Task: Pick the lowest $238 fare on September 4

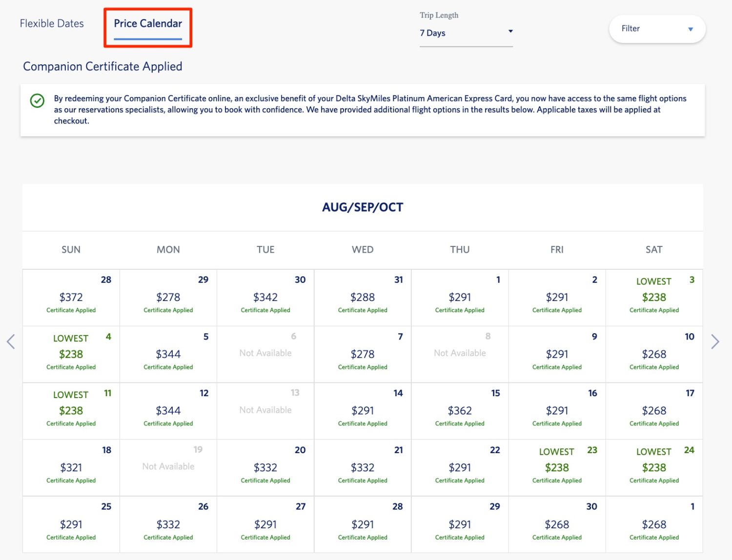Action: (x=71, y=354)
